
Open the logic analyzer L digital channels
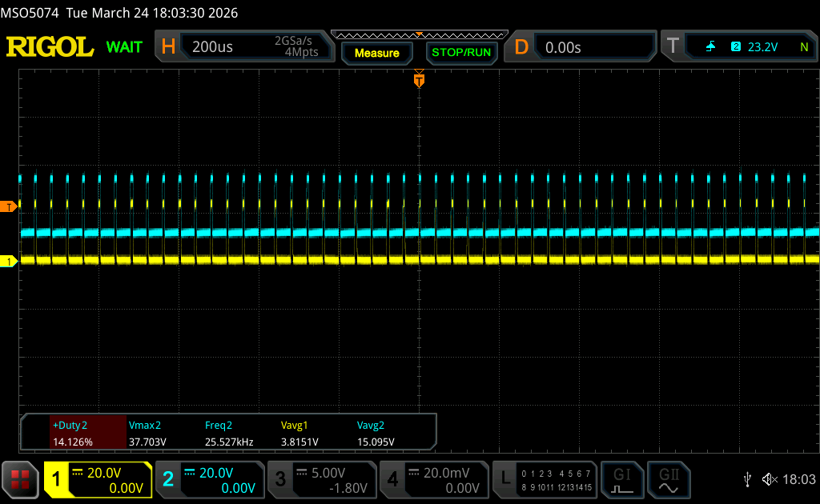(545, 479)
